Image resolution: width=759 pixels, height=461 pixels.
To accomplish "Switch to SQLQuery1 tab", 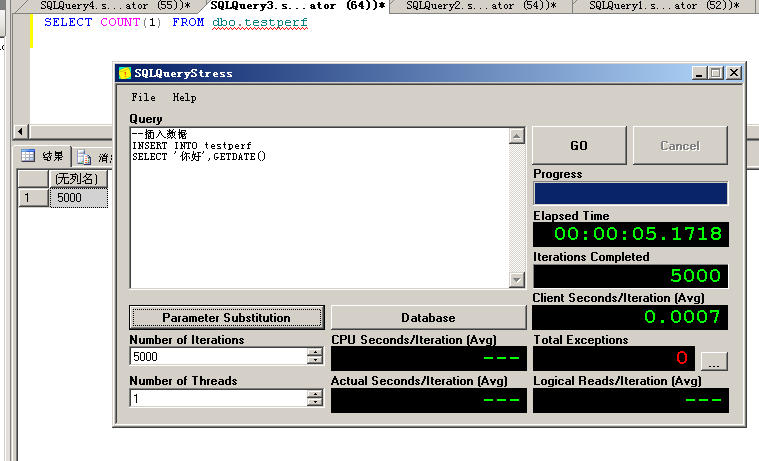I will (x=664, y=6).
